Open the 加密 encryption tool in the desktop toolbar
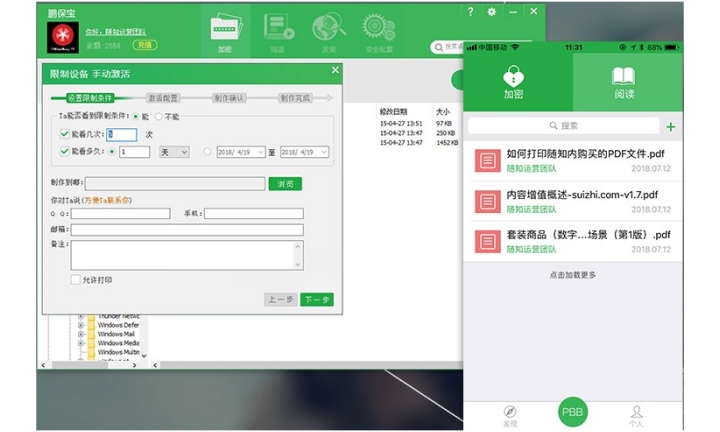The image size is (720, 432). (x=225, y=32)
